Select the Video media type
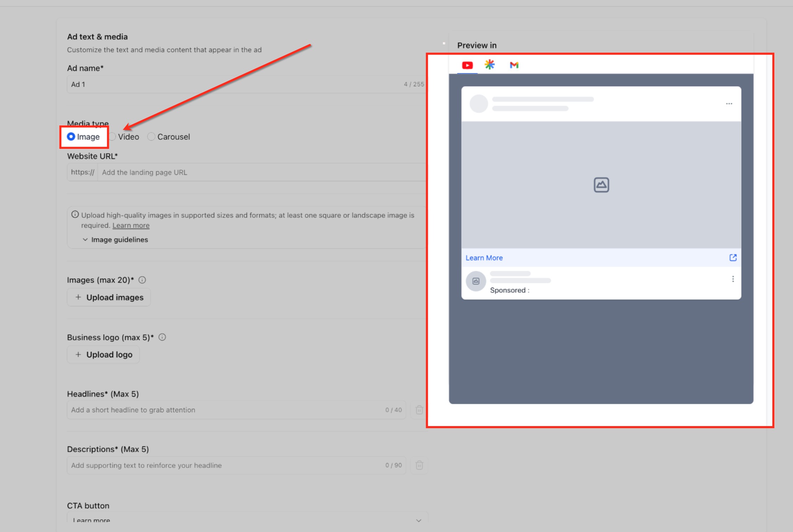This screenshot has height=532, width=793. tap(124, 137)
